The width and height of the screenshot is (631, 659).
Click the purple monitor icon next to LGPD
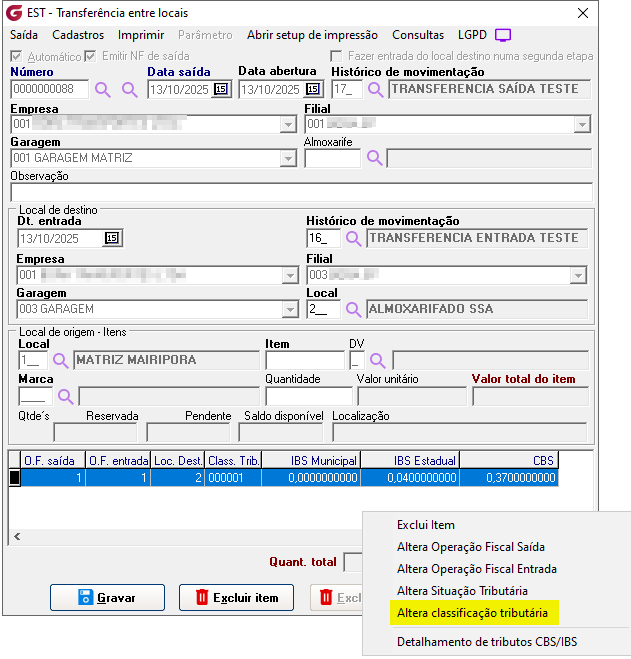(x=503, y=35)
